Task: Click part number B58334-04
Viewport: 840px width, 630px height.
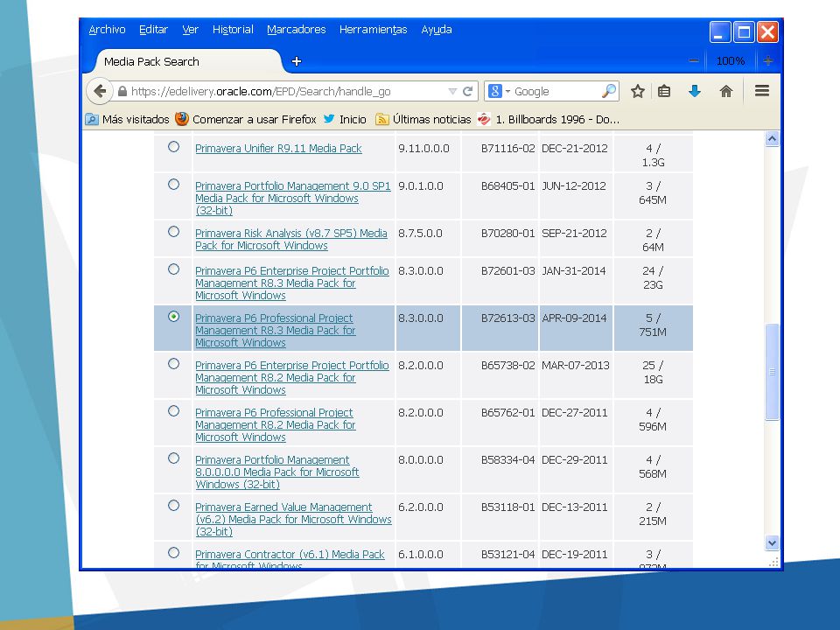Action: pyautogui.click(x=507, y=459)
